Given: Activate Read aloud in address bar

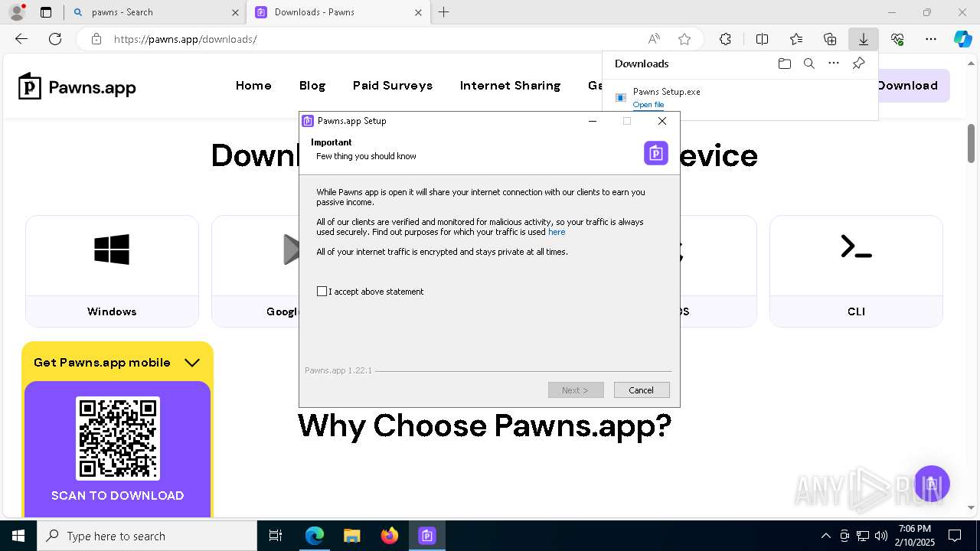Looking at the screenshot, I should coord(654,39).
